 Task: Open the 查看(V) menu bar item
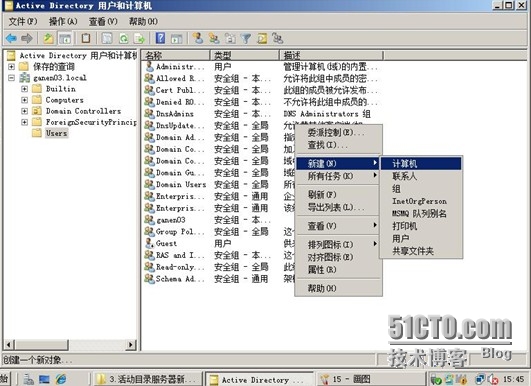103,22
